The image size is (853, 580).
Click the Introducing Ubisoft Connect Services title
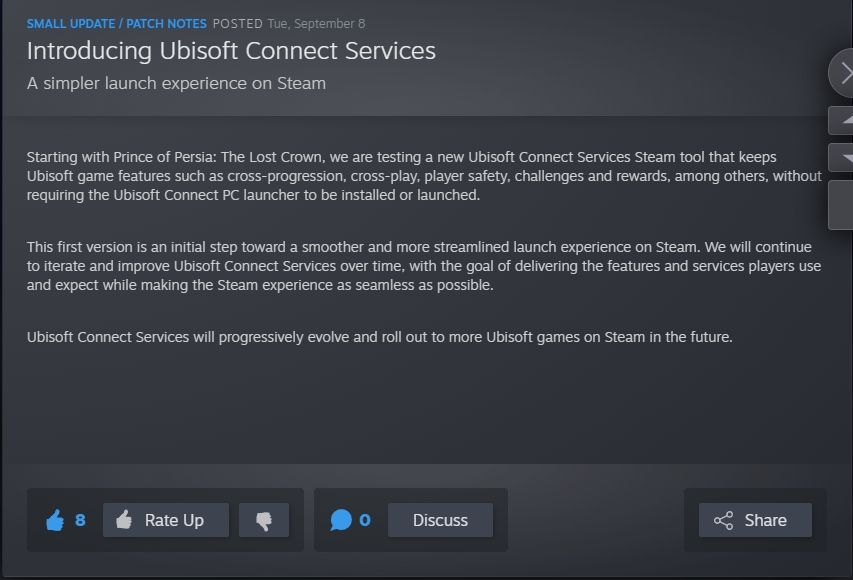click(x=231, y=51)
